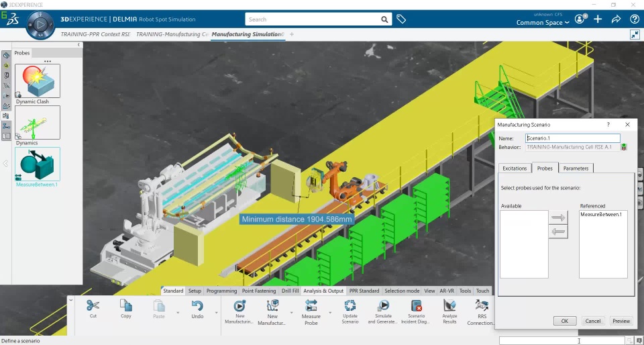Image resolution: width=644 pixels, height=345 pixels.
Task: Switch to the Excitations tab
Action: [x=515, y=168]
